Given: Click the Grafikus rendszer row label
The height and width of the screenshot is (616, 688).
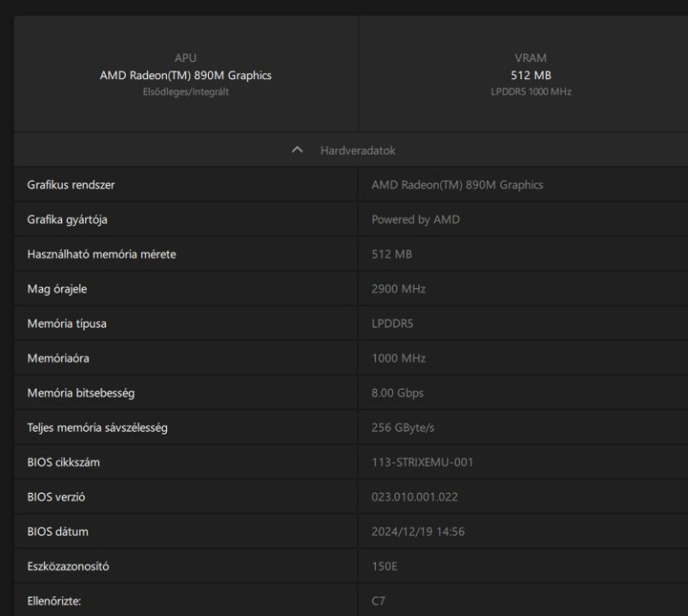Looking at the screenshot, I should (x=71, y=185).
